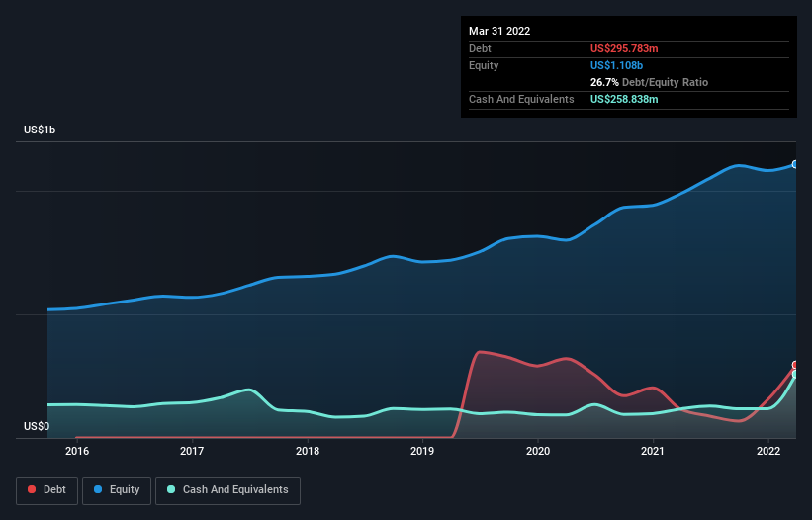
Task: Click the red Debt endpoint marker
Action: click(x=795, y=365)
